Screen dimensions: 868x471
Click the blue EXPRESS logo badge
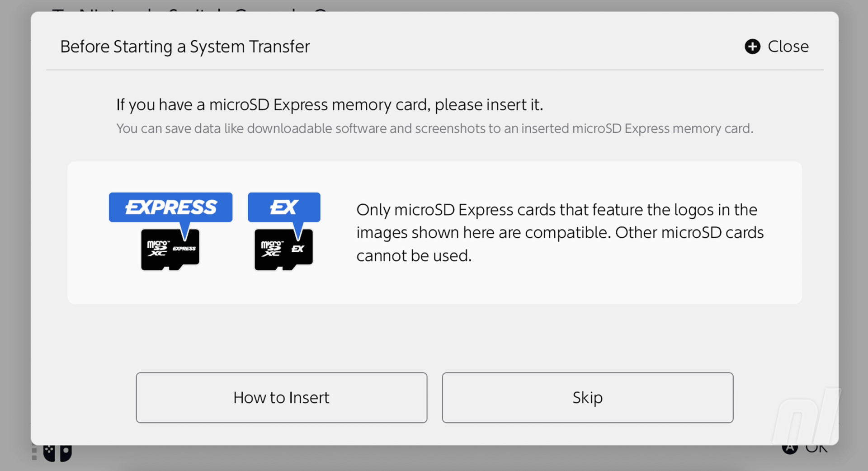pos(170,207)
